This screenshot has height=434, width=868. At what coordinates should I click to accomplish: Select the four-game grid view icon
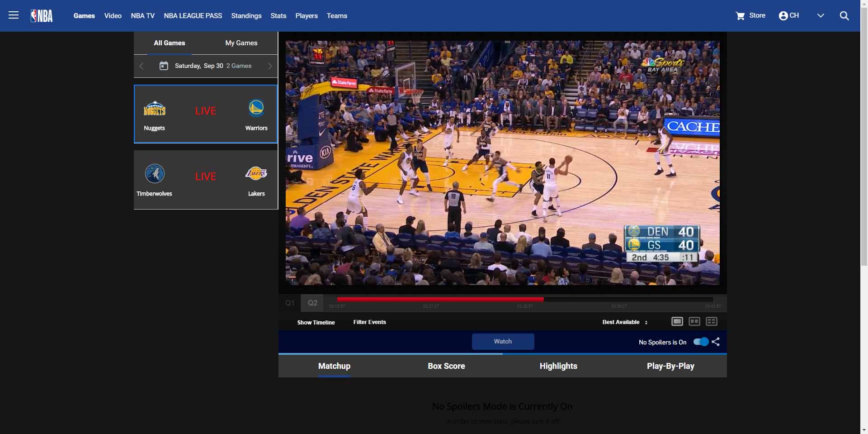[711, 321]
